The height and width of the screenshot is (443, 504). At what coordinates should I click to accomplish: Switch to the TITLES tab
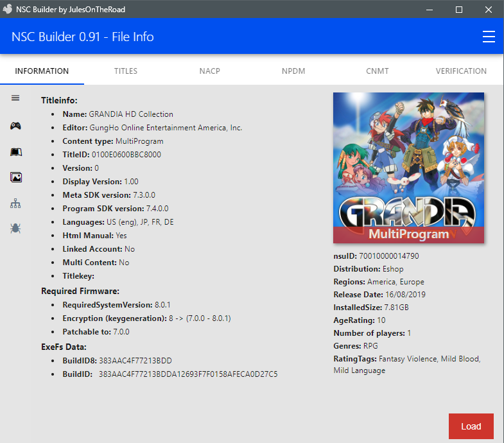pos(126,71)
